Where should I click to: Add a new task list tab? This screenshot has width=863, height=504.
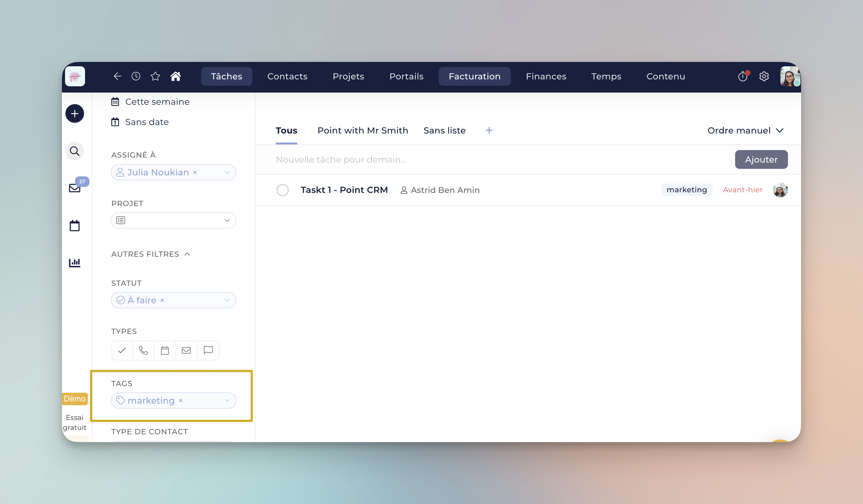click(x=489, y=130)
